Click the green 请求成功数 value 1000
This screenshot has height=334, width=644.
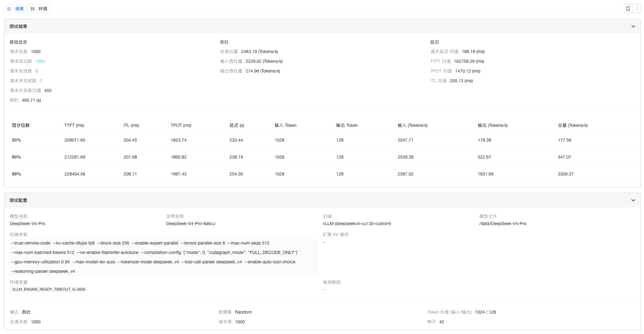(40, 61)
